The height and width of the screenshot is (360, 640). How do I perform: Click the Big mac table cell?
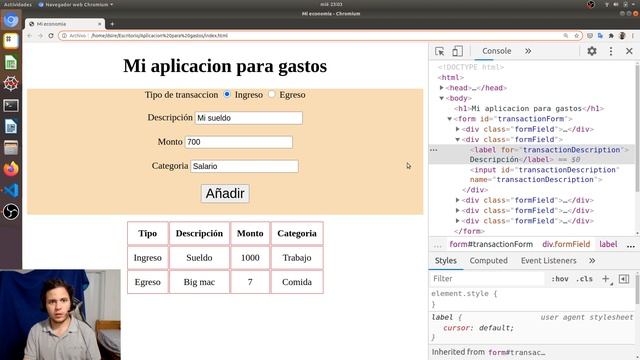[x=199, y=282]
